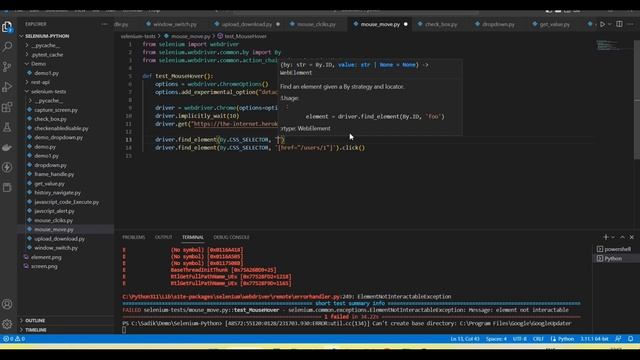Change encoding via UTF-8 status item
This screenshot has width=640, height=360.
point(520,339)
